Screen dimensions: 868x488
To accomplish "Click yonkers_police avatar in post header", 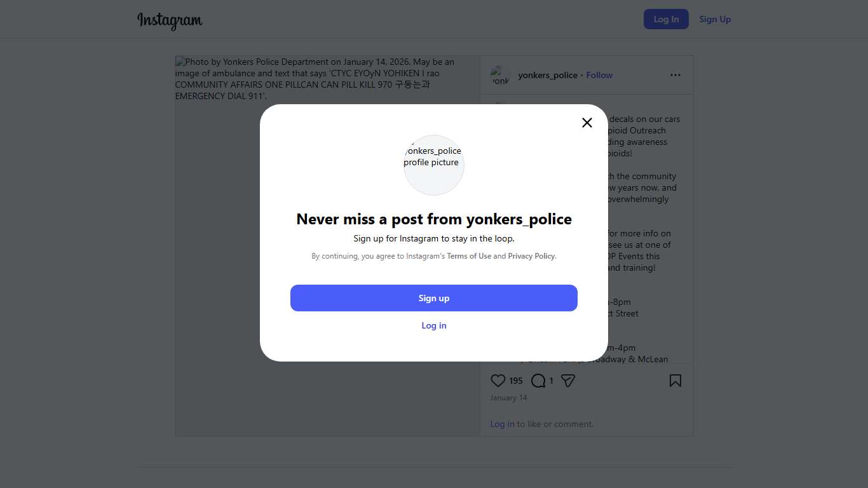I will tap(501, 75).
